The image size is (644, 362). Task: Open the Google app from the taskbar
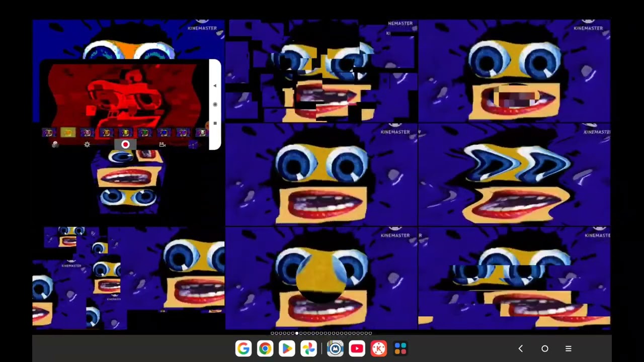pos(244,348)
